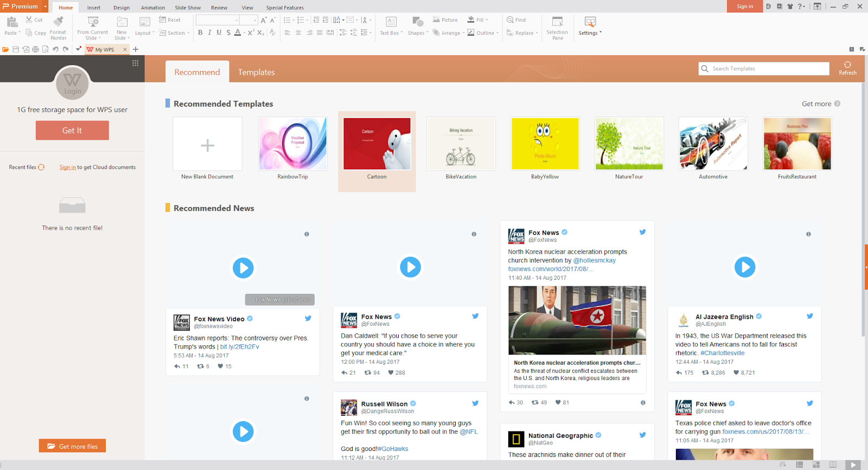Click the Find magnifier icon
This screenshot has width=868, height=470.
click(x=510, y=20)
